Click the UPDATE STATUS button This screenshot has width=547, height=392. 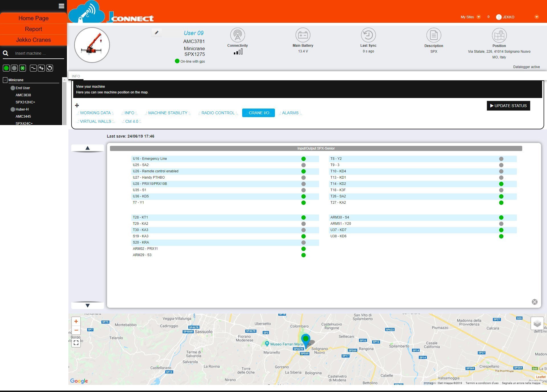[508, 106]
